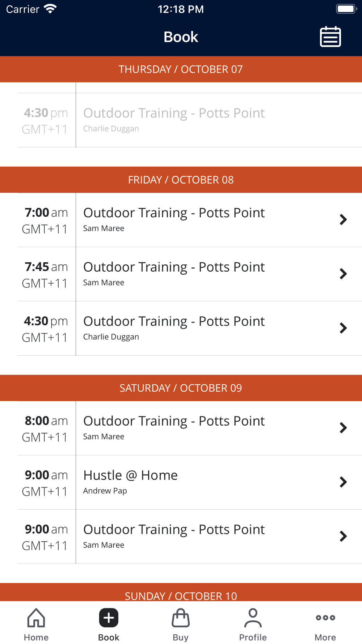Select Saturday 9:00 am Outdoor Training with Sam Maree
The width and height of the screenshot is (362, 644).
click(190, 536)
